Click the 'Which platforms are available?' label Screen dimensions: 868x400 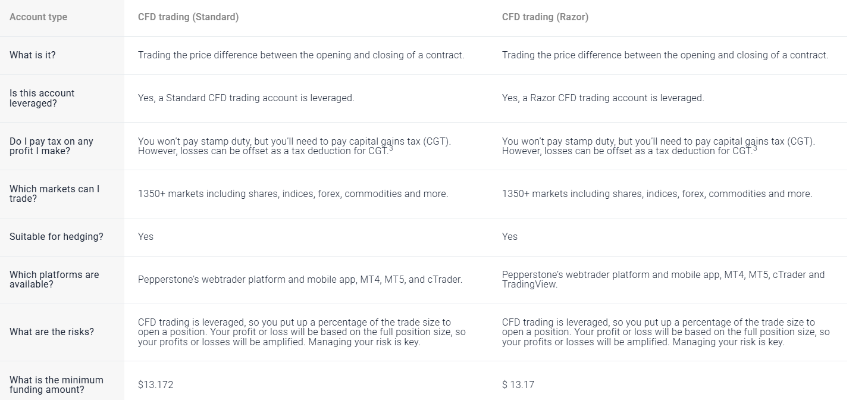pyautogui.click(x=54, y=280)
